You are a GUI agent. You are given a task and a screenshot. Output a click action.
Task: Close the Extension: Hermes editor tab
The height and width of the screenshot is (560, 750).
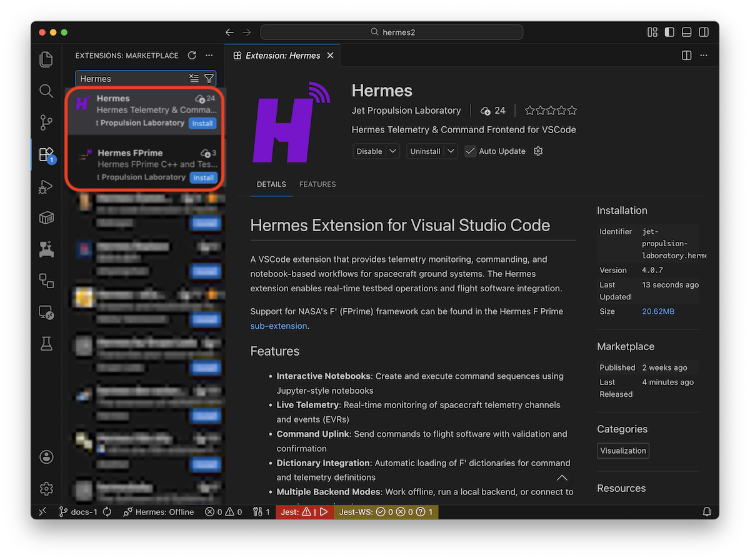(x=331, y=56)
